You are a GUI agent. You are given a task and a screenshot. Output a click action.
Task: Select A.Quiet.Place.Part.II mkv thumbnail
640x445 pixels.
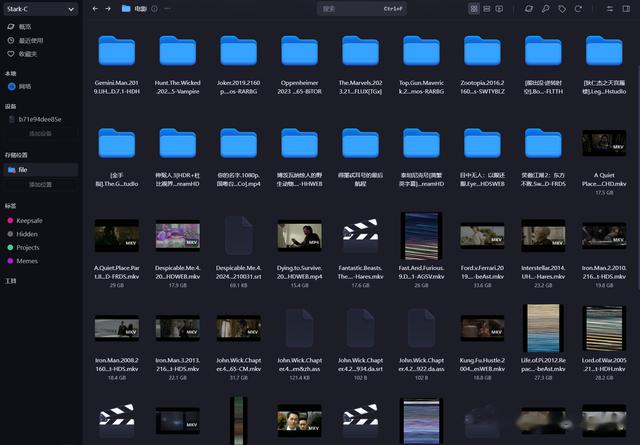coord(117,236)
